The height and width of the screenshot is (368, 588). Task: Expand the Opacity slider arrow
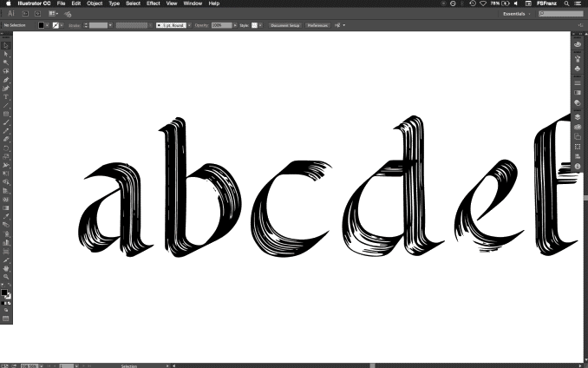[x=235, y=25]
